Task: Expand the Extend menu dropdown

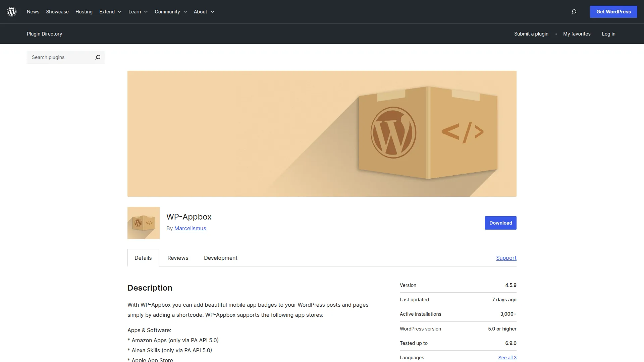Action: (x=110, y=12)
